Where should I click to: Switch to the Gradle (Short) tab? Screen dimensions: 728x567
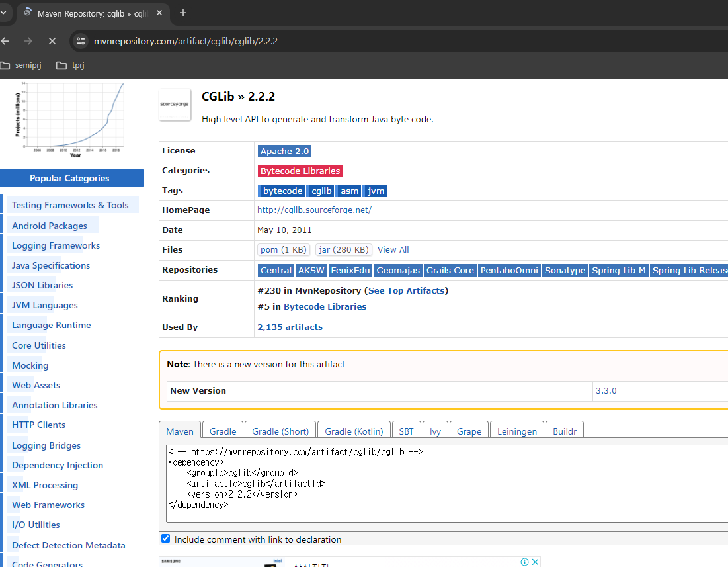coord(280,431)
